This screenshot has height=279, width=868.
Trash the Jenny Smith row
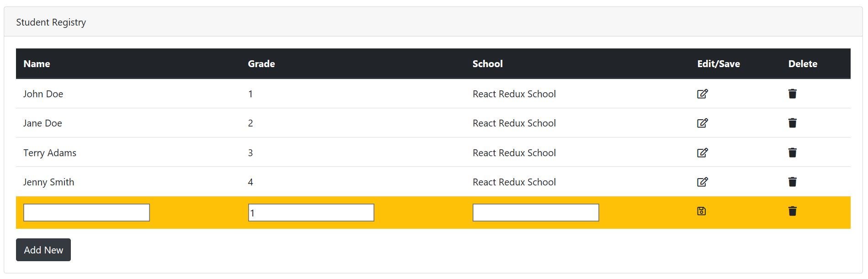tap(793, 182)
